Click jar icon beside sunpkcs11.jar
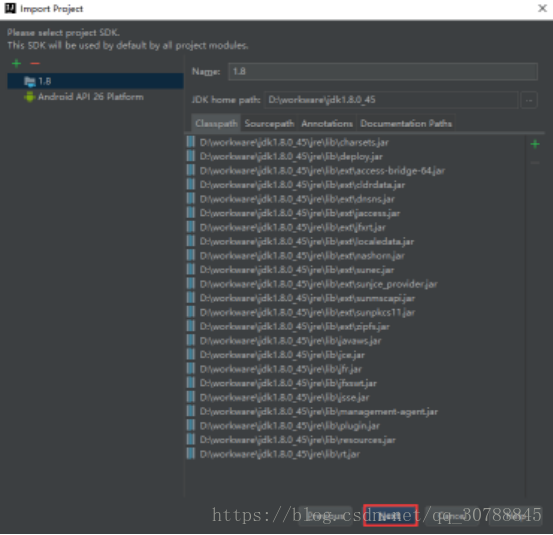 coord(191,312)
